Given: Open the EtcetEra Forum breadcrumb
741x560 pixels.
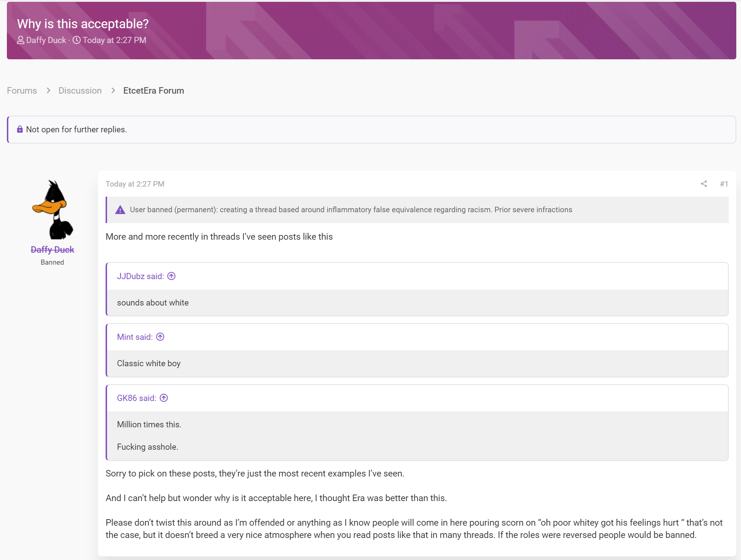Looking at the screenshot, I should (x=154, y=90).
